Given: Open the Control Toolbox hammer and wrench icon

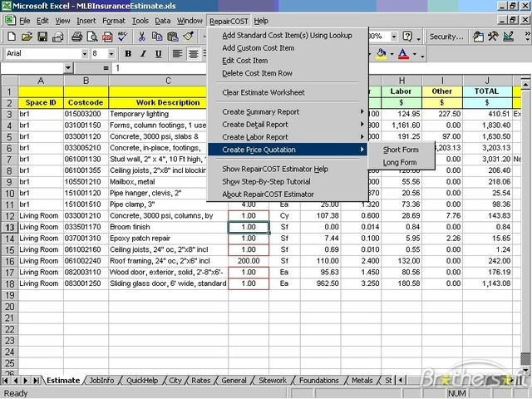Looking at the screenshot, I should (x=493, y=37).
